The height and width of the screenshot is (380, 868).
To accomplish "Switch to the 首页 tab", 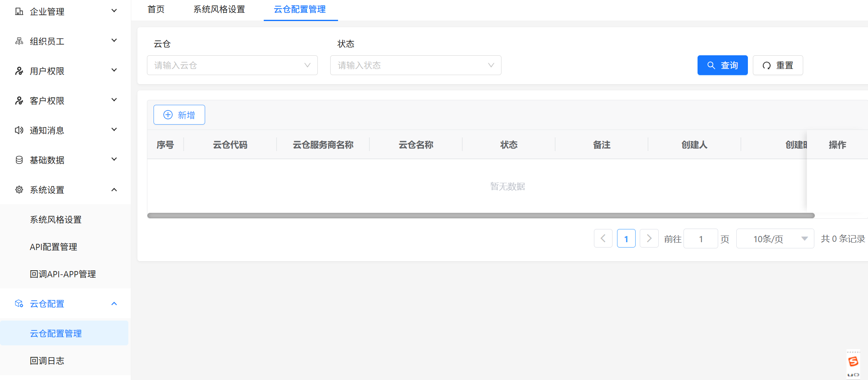I will (156, 9).
